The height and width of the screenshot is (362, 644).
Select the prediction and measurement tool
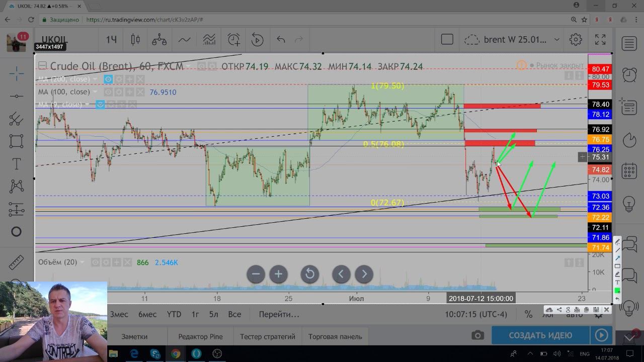[16, 209]
